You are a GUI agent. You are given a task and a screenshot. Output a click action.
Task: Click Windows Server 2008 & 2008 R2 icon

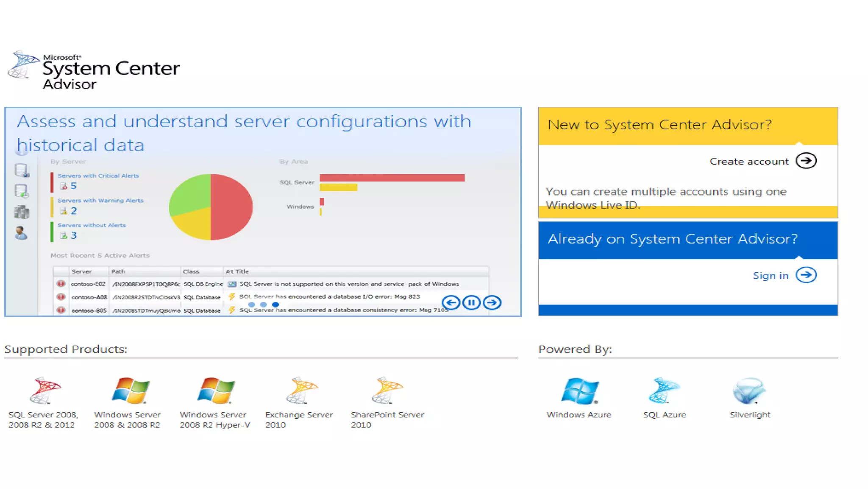pos(131,390)
